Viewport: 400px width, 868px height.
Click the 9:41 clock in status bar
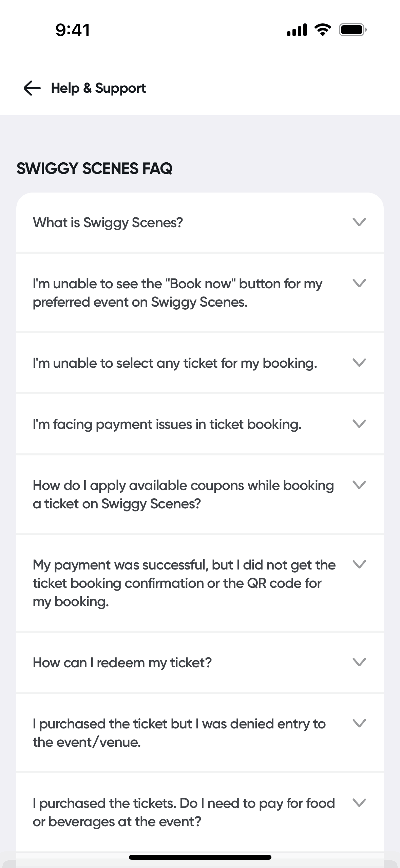tap(73, 30)
